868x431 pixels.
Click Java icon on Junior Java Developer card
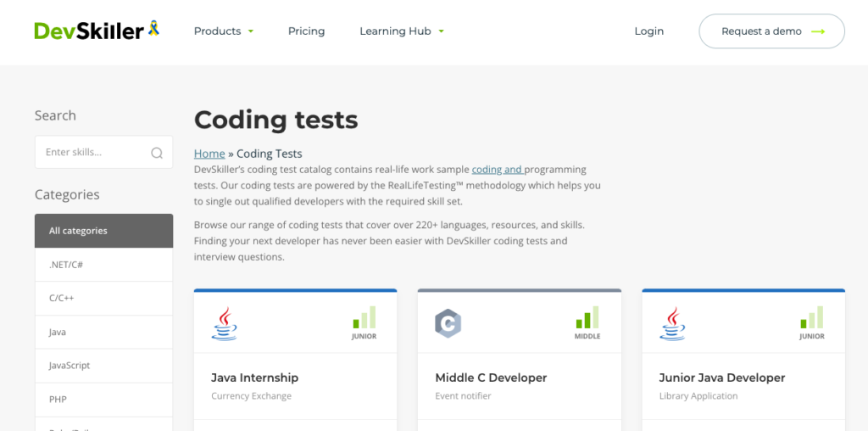672,323
